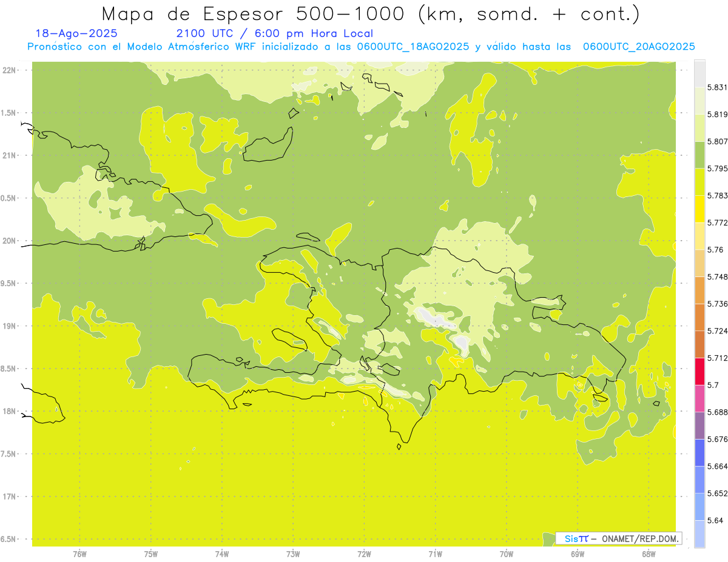
Task: Select the light gray swatch above 5.831
Action: 699,73
